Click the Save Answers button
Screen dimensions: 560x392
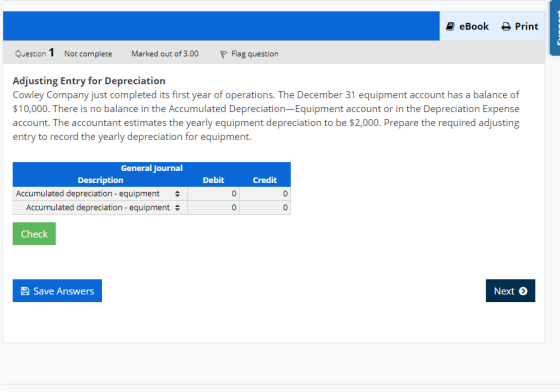(57, 291)
